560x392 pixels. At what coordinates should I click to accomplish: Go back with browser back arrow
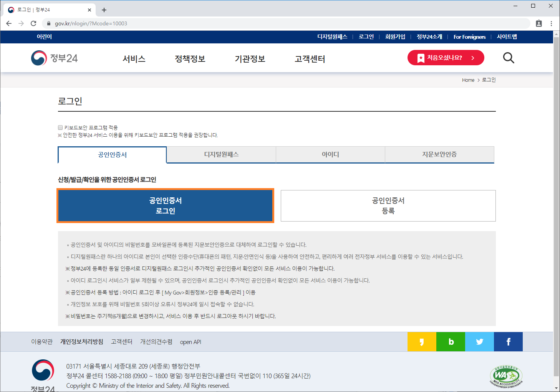(9, 23)
